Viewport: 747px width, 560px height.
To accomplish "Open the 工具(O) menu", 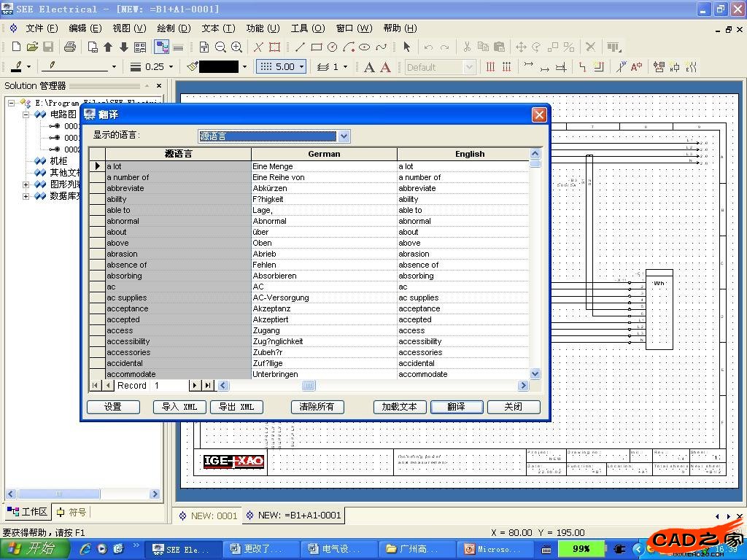I will pos(307,28).
